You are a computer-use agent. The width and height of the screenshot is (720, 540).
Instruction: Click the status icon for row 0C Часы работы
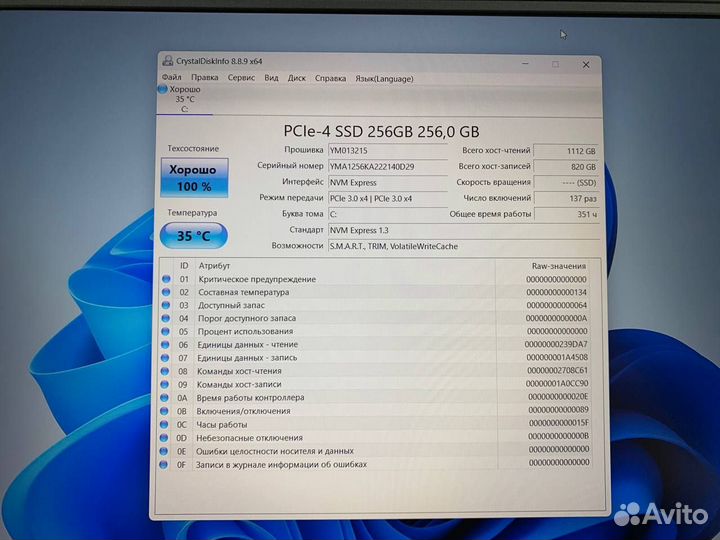point(163,424)
